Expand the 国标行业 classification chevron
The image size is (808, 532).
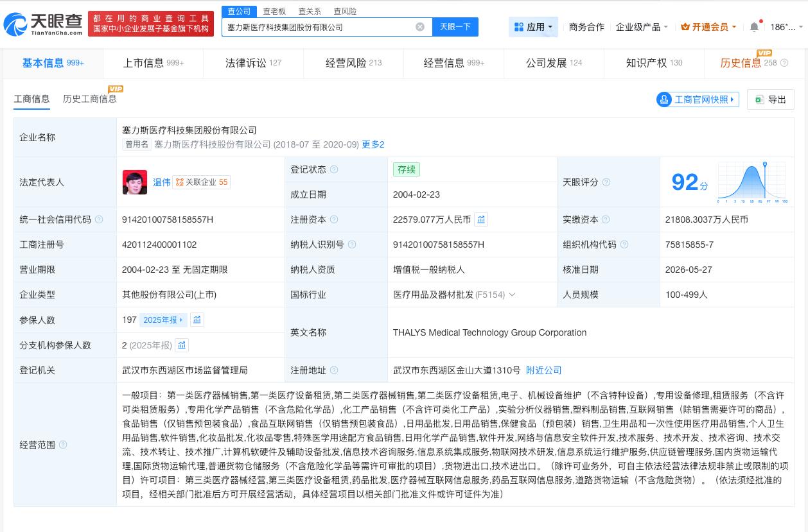point(512,295)
